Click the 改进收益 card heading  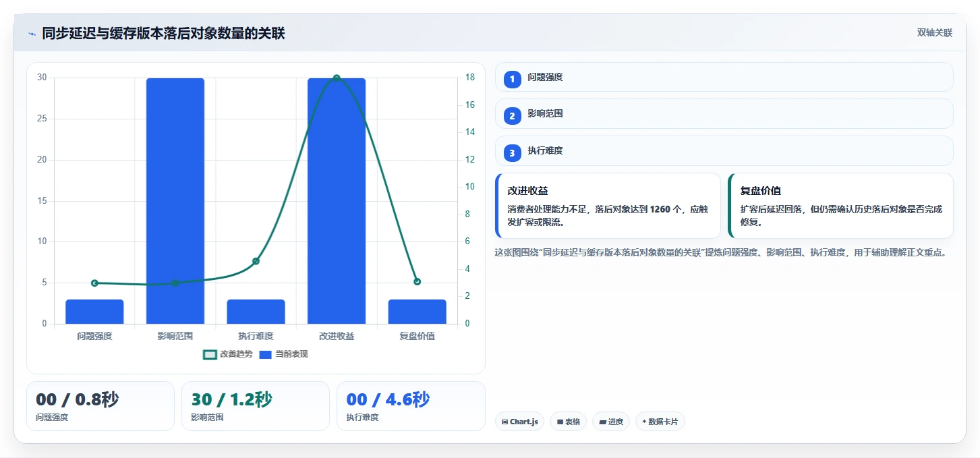tap(528, 191)
